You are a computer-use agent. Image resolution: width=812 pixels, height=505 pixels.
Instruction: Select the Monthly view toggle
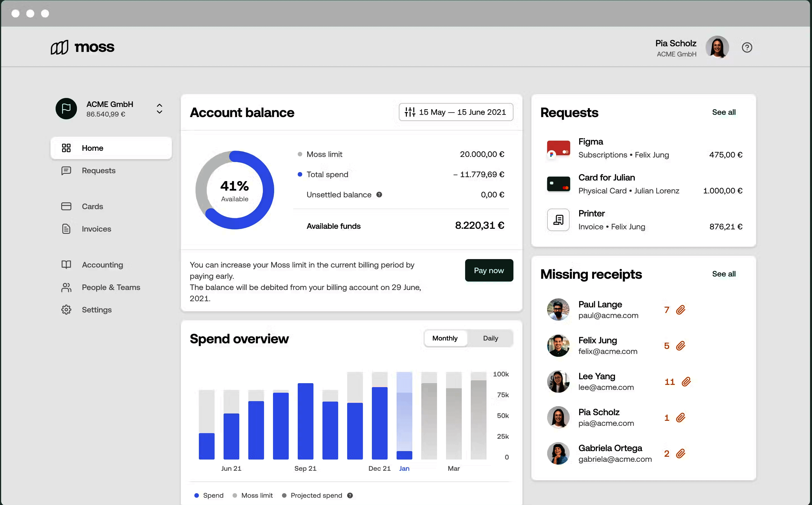tap(445, 338)
